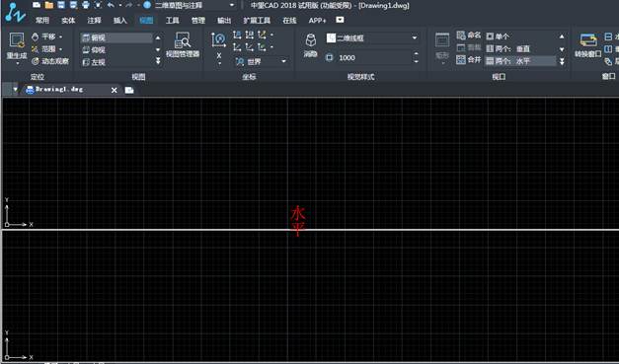Image resolution: width=619 pixels, height=364 pixels.
Task: Switch to the APP+ ribbon tab
Action: (317, 20)
